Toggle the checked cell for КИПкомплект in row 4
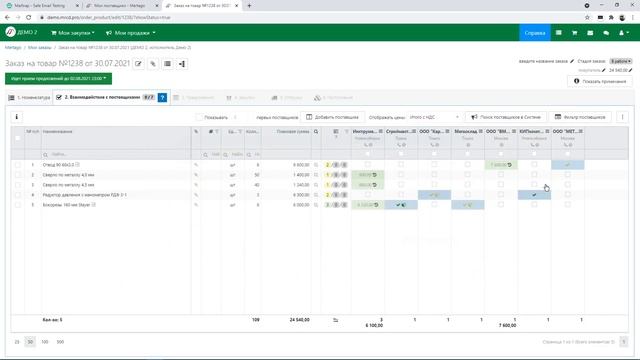Viewport: 640px width, 360px height. (534, 195)
